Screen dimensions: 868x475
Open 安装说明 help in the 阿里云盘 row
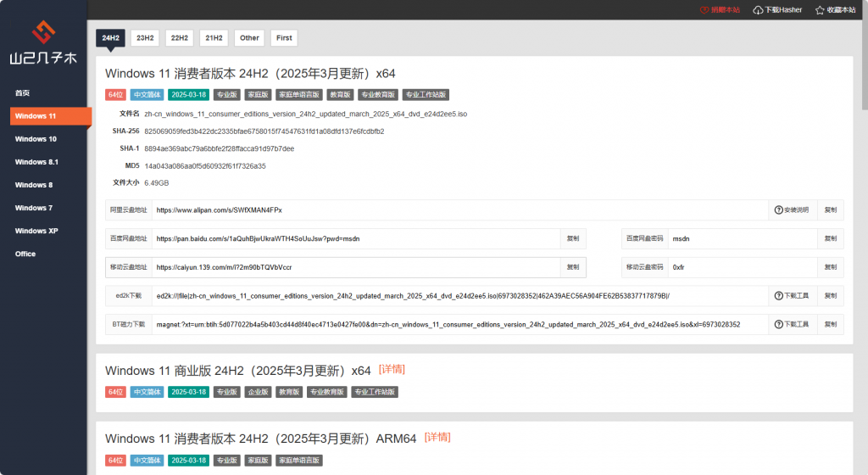[x=792, y=210]
